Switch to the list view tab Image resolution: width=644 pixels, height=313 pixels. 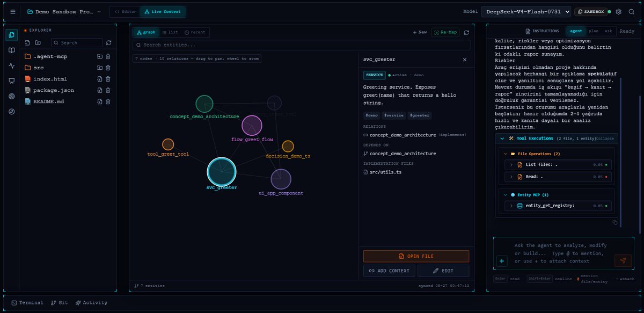coord(170,32)
